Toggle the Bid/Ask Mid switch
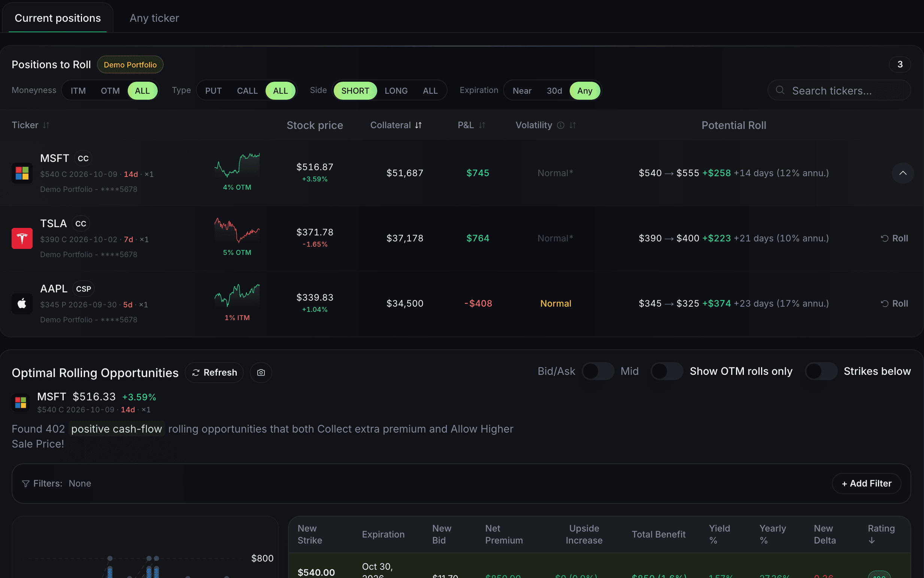 tap(598, 371)
